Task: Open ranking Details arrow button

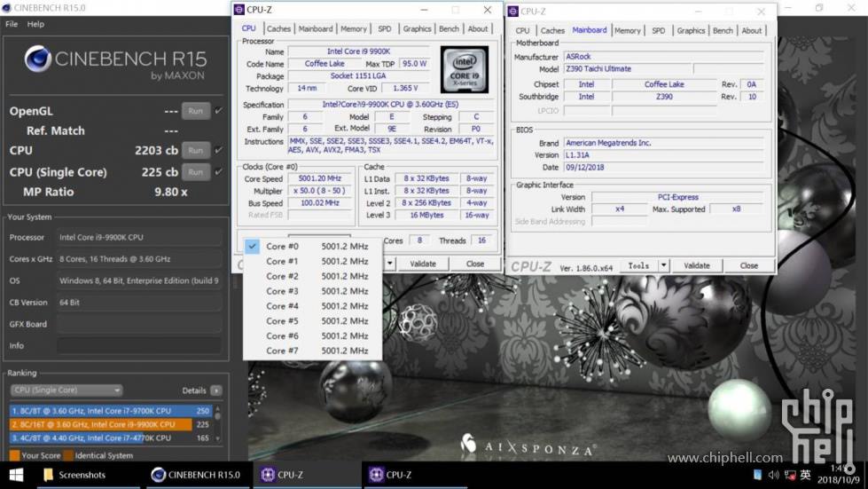Action: coord(216,390)
